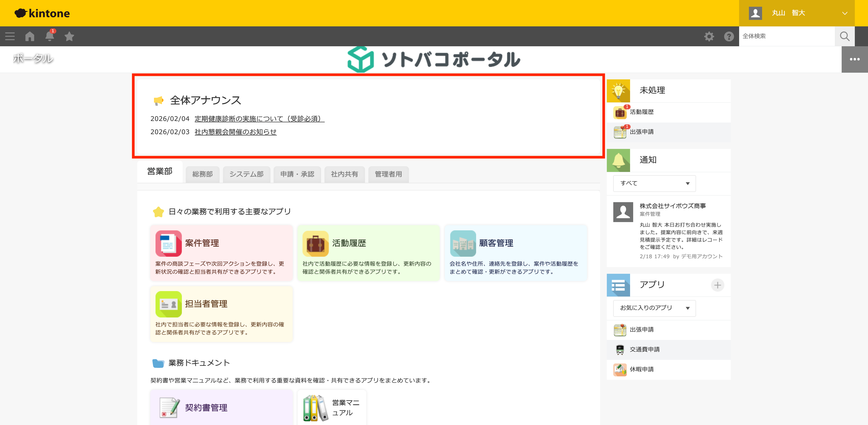Open the portal options ellipsis toggle
This screenshot has height=425, width=868.
(x=855, y=59)
